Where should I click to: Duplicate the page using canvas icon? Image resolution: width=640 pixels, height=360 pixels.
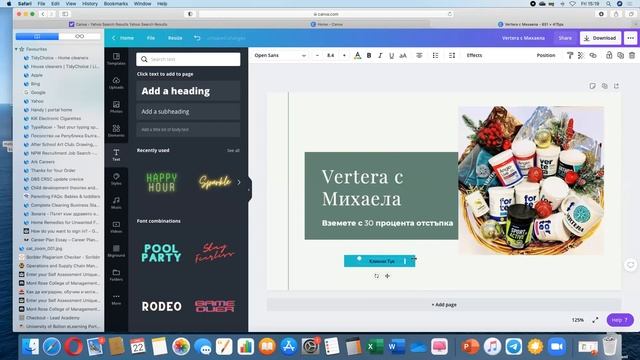click(x=604, y=86)
